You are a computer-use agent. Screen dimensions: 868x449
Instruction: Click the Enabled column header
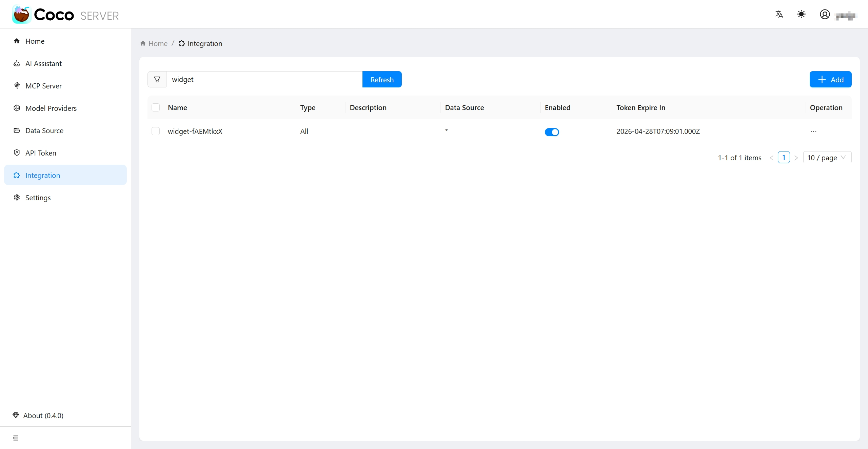click(557, 107)
